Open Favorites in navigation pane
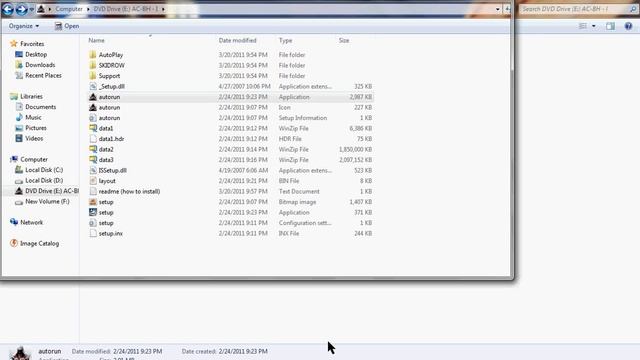This screenshot has width=640, height=360. [32, 44]
